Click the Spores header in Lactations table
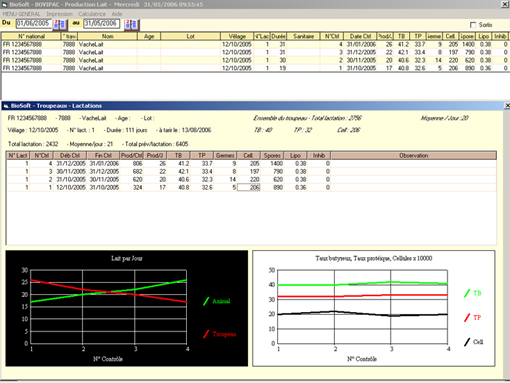510x383 pixels. [x=272, y=156]
